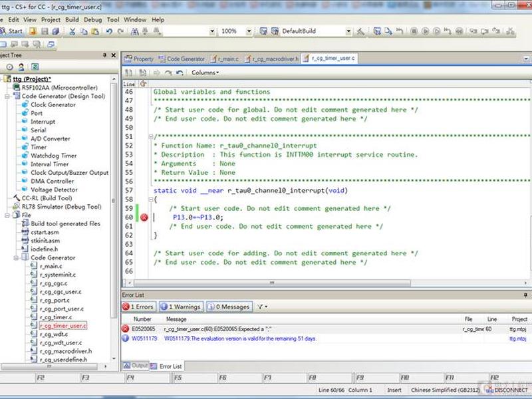
Task: Save the current file with the floppy icon
Action: coord(45,31)
